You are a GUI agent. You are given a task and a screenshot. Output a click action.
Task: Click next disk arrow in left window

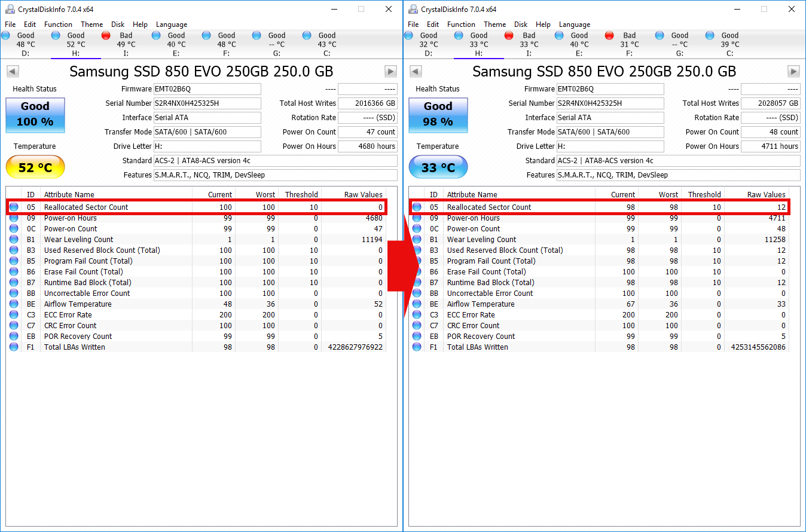(x=390, y=72)
